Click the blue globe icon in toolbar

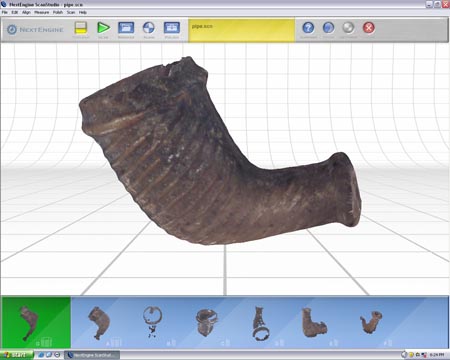point(328,28)
